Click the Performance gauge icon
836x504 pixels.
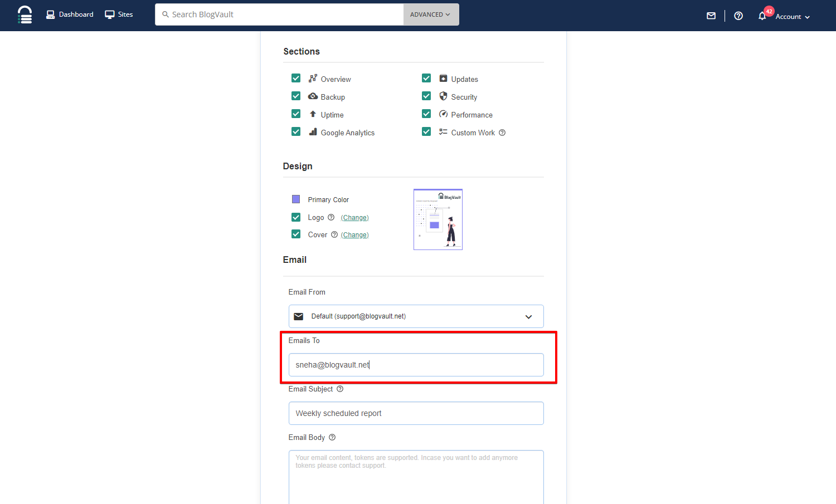pos(444,114)
